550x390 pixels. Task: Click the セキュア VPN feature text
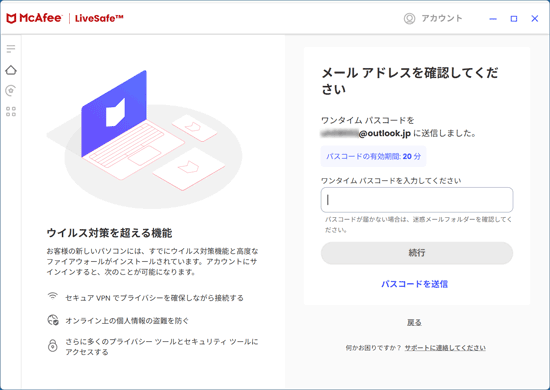coord(154,298)
